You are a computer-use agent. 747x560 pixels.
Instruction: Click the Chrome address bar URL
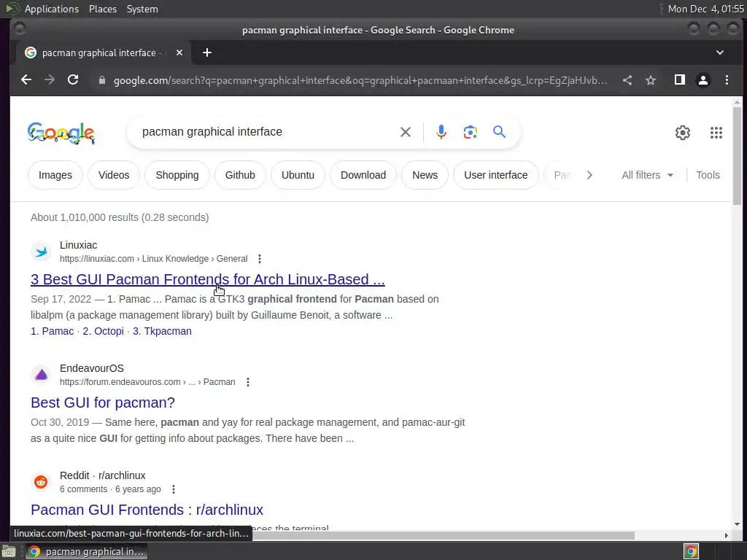360,80
